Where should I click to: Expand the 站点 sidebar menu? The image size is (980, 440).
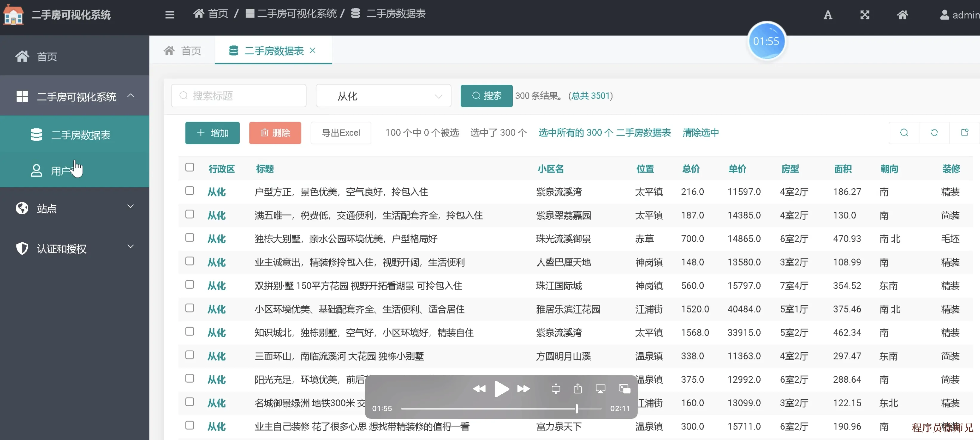pos(75,208)
